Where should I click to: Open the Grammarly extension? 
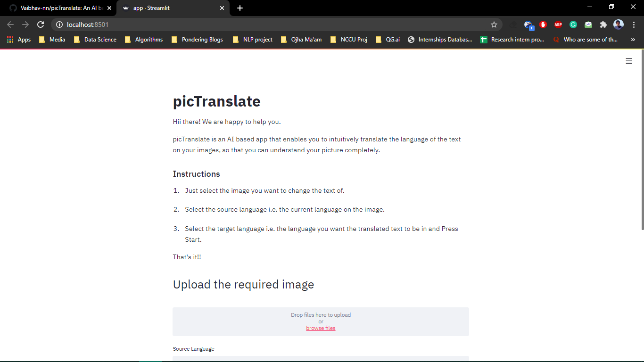click(573, 25)
